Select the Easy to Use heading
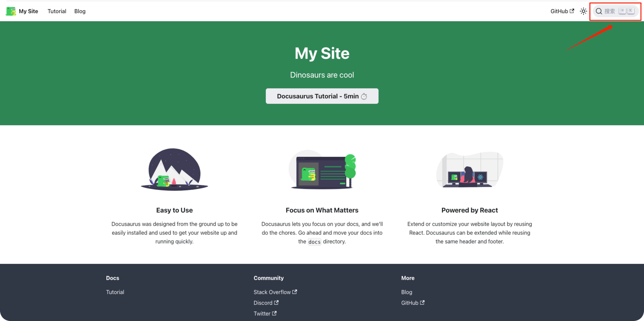Image resolution: width=644 pixels, height=321 pixels. click(175, 210)
